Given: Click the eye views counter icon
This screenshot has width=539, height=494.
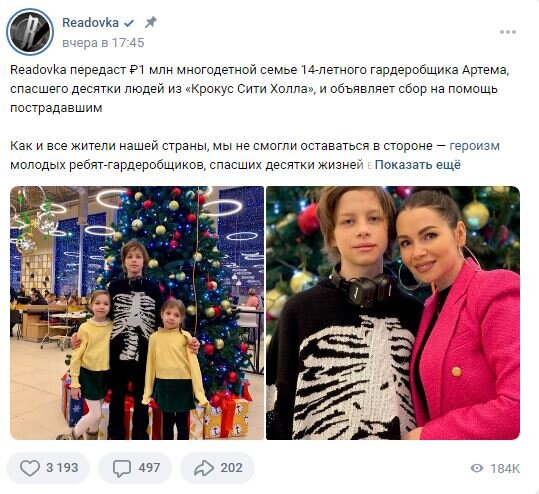Looking at the screenshot, I should pyautogui.click(x=477, y=468).
